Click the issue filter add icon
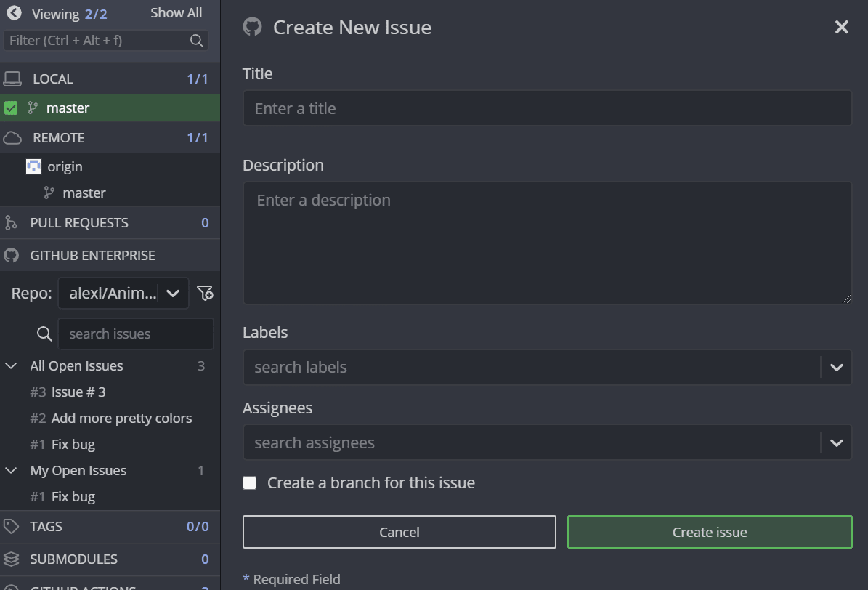868x590 pixels. click(205, 294)
